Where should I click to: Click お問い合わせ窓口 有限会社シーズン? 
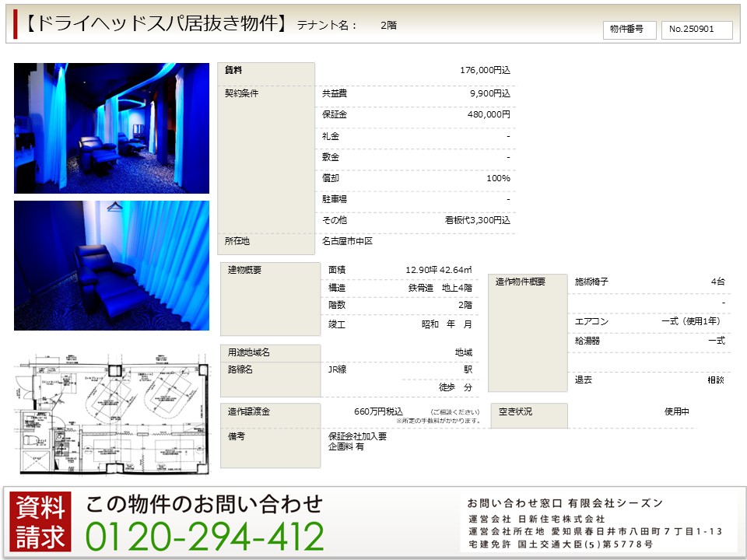coord(565,503)
